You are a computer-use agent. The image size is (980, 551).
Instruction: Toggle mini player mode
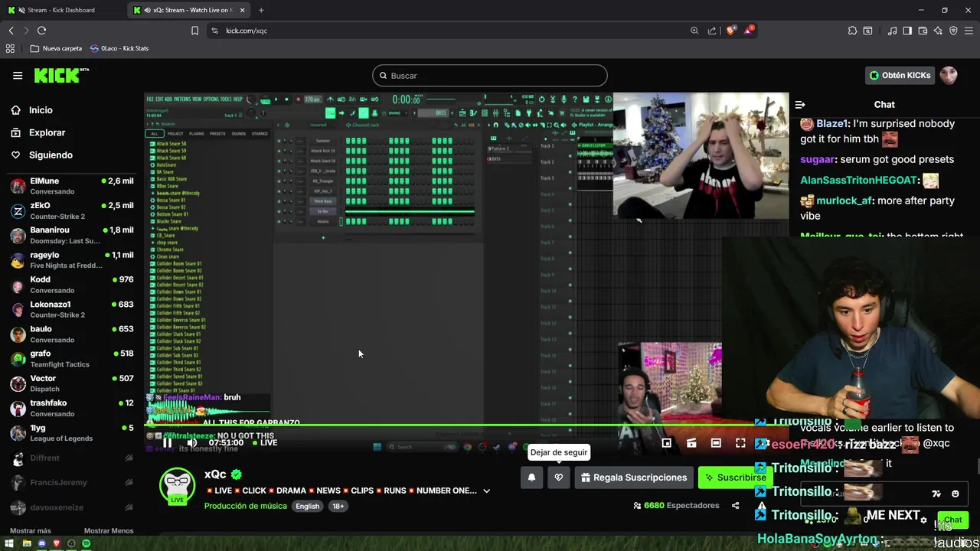tap(667, 443)
